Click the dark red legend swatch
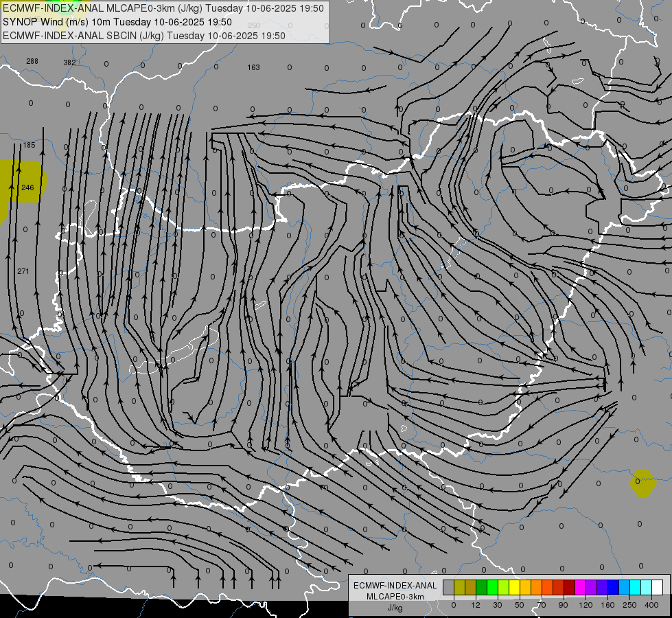672x618 pixels. [570, 587]
